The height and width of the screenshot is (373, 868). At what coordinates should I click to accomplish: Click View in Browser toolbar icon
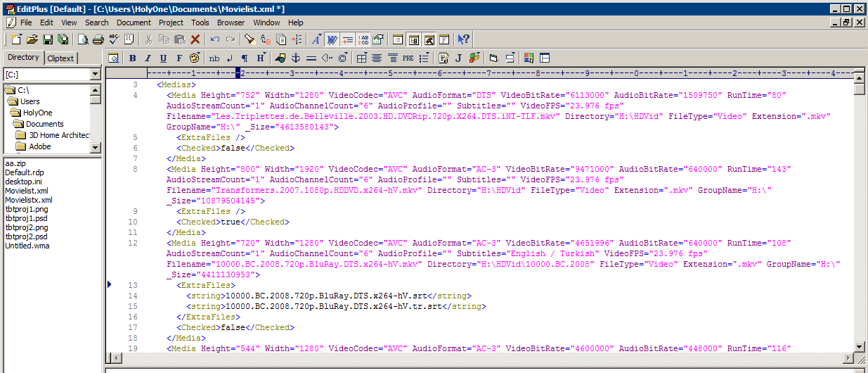tap(113, 58)
